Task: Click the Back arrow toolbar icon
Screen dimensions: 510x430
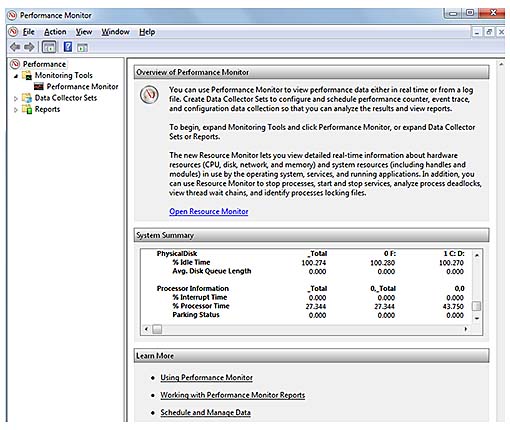Action: coord(15,47)
